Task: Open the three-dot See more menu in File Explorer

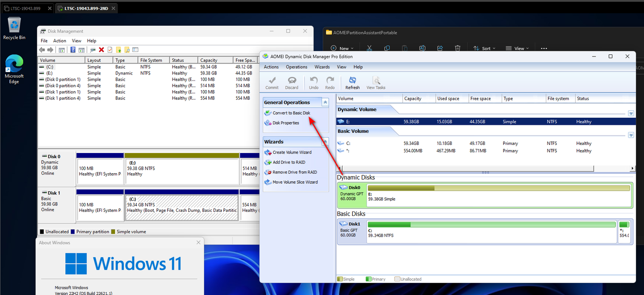Action: click(544, 48)
